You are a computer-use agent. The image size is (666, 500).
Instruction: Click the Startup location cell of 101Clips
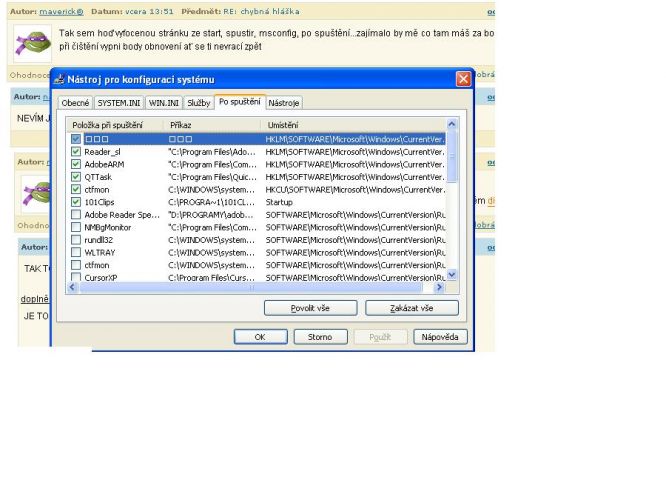(279, 202)
